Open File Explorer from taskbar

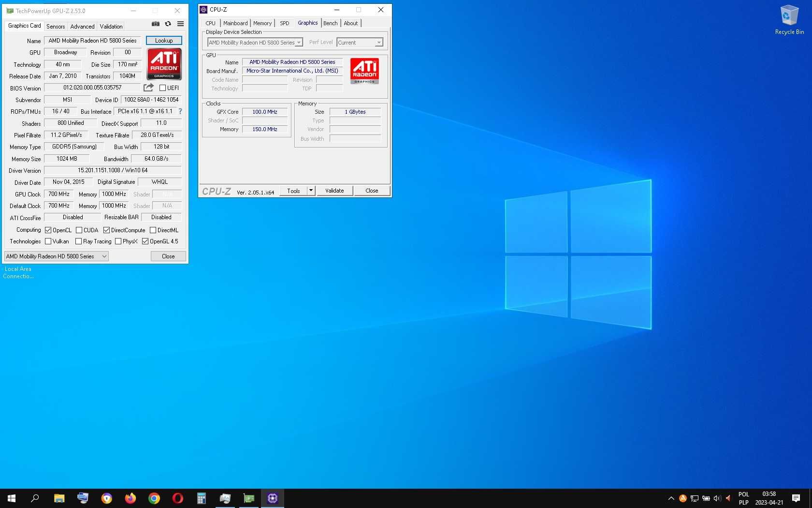[x=59, y=498]
